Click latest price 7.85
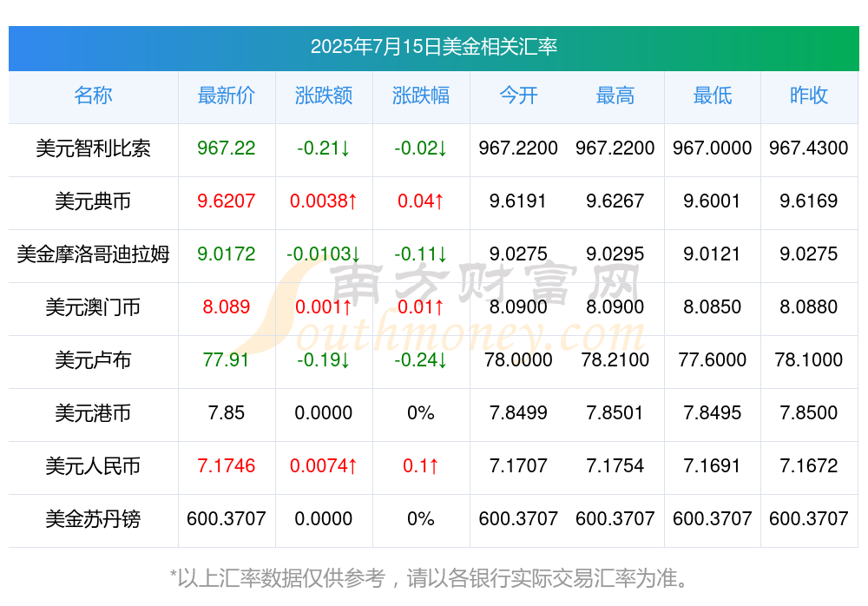 [x=227, y=412]
